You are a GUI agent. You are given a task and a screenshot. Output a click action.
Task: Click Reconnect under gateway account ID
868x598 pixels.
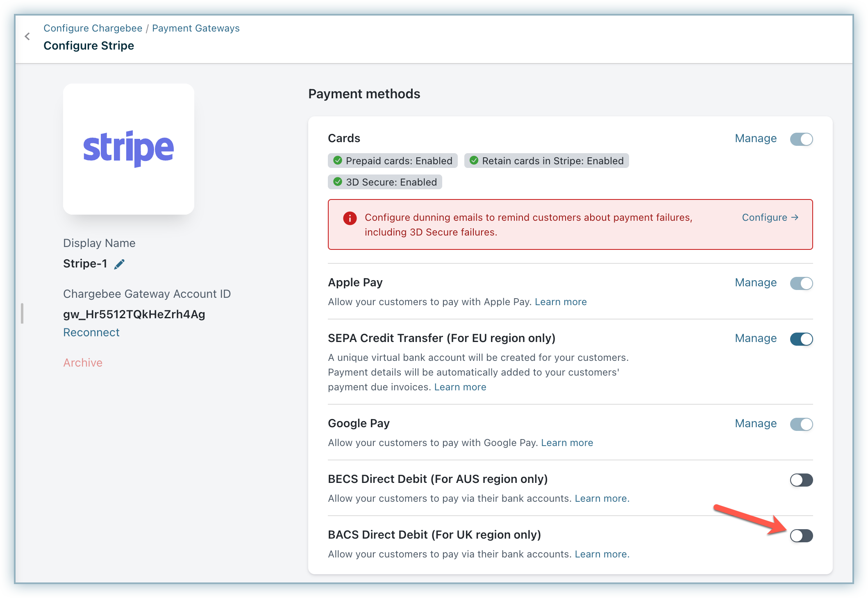pos(91,332)
